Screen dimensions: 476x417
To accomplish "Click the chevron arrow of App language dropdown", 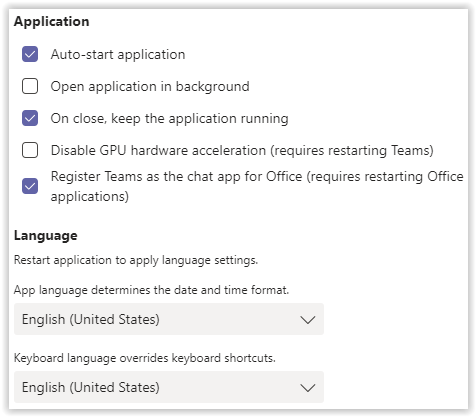I will pos(307,320).
